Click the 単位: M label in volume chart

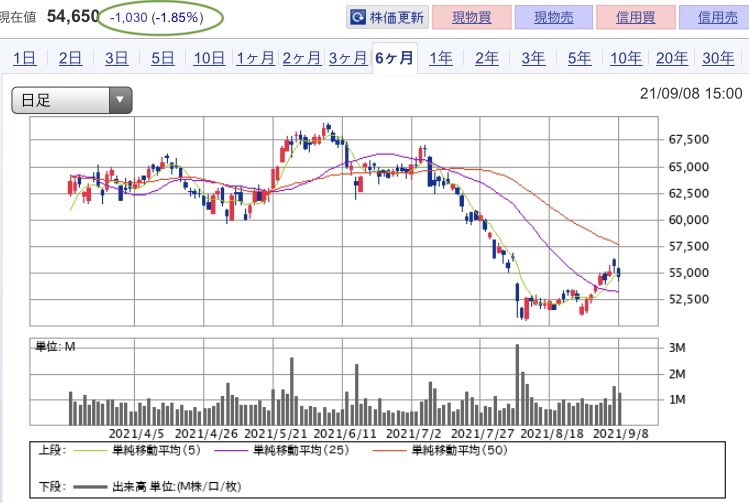click(55, 347)
